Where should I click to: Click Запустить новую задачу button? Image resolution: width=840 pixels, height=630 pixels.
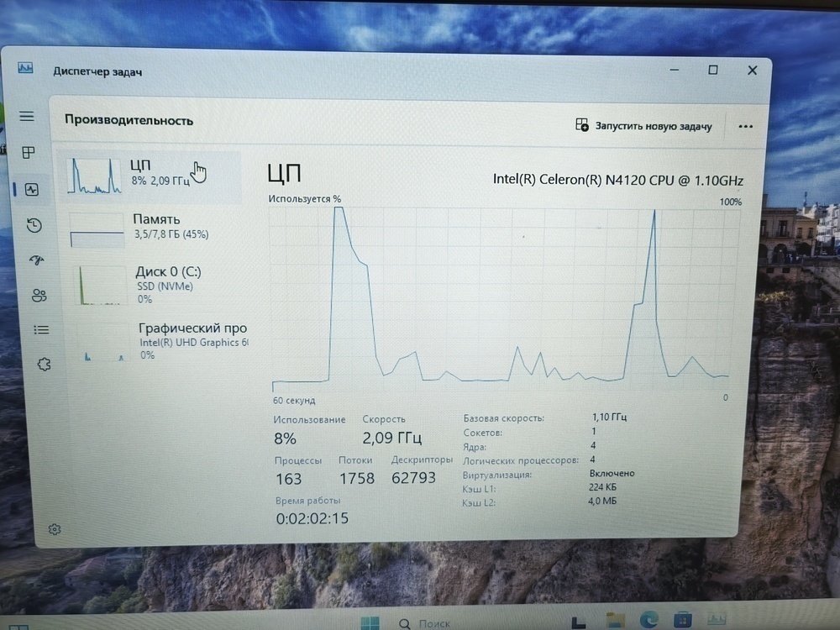[643, 126]
